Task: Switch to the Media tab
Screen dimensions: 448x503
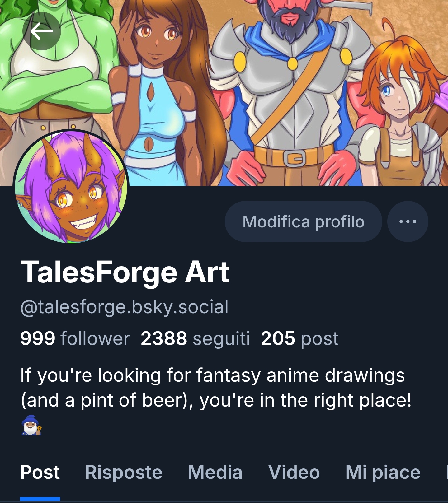Action: [215, 472]
